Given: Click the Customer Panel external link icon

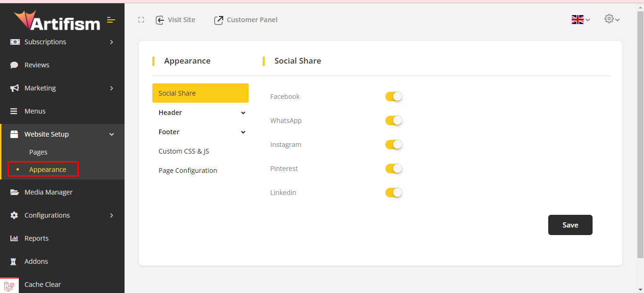Looking at the screenshot, I should tap(218, 20).
